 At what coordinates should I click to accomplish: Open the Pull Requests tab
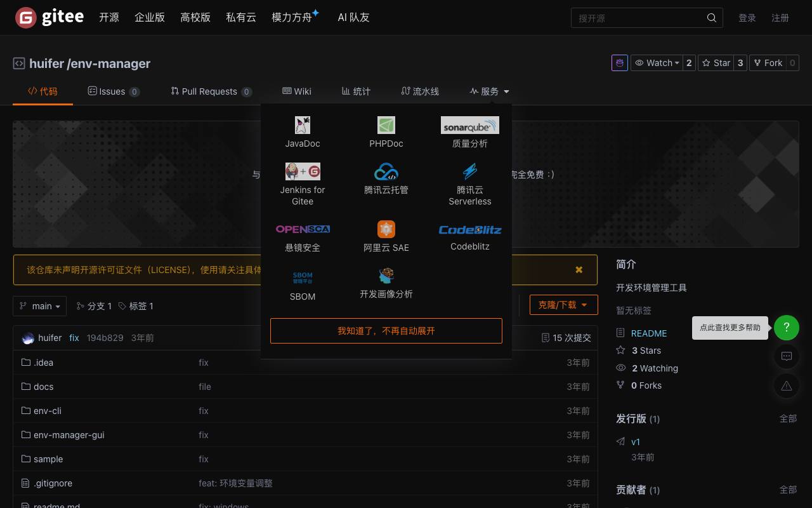(x=211, y=91)
